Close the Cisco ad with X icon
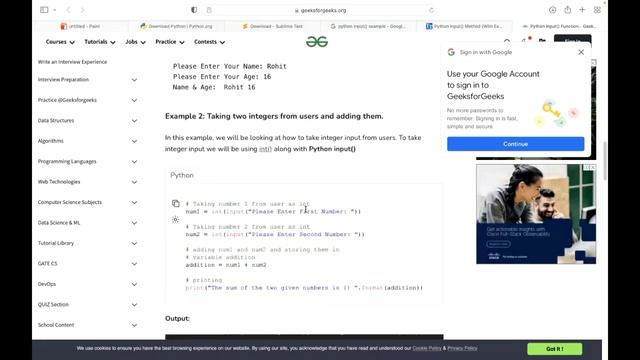Viewport: 640px width, 360px height. coord(593,167)
